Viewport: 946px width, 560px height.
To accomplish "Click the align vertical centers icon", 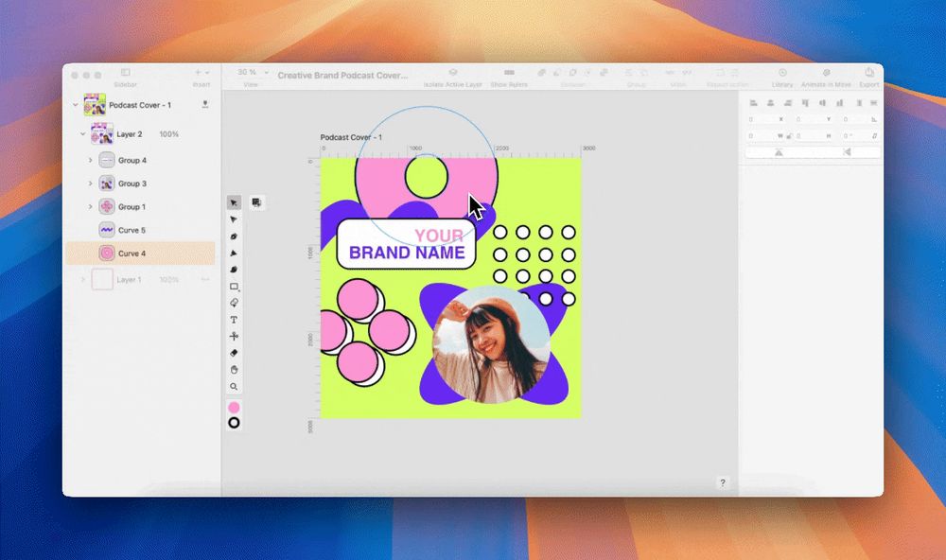I will [822, 103].
